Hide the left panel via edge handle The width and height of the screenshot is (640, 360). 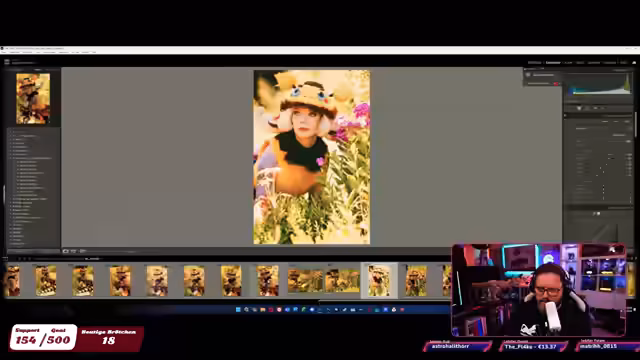(4, 194)
